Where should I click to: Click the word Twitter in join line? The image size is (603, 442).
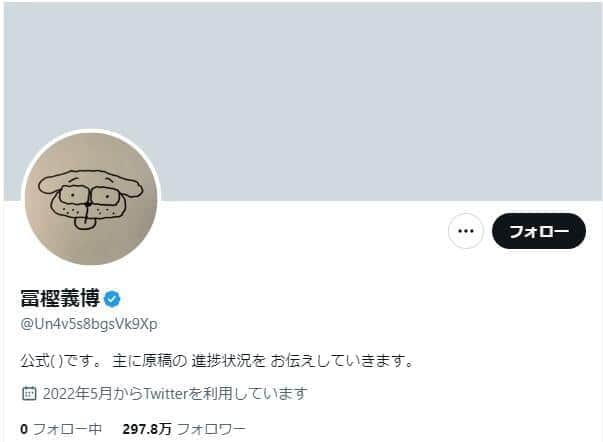pyautogui.click(x=165, y=393)
